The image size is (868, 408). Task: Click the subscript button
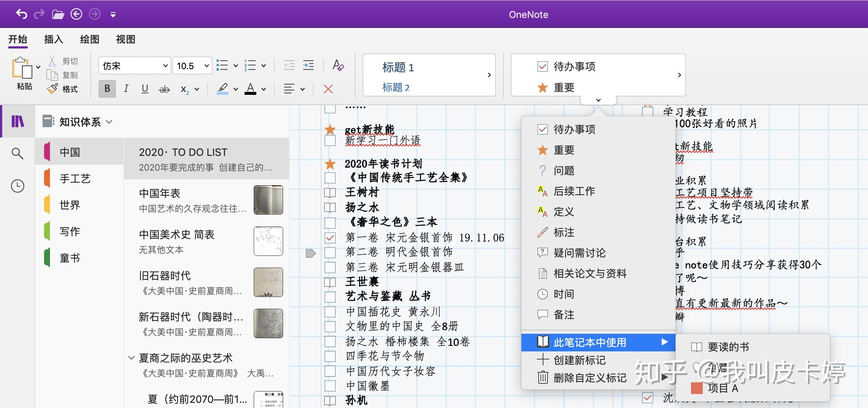click(x=185, y=89)
